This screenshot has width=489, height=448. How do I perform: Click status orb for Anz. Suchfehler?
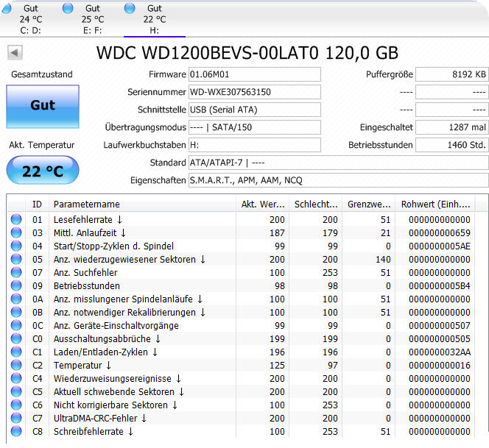(15, 273)
